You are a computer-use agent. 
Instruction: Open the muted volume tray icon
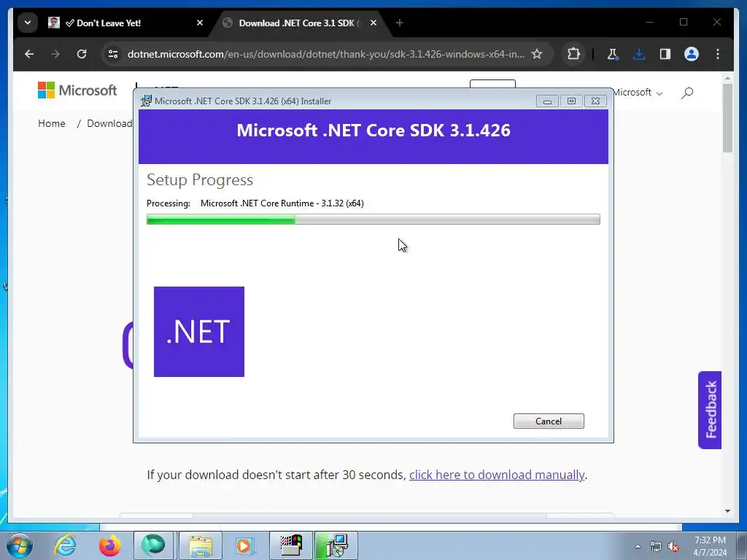(x=673, y=547)
